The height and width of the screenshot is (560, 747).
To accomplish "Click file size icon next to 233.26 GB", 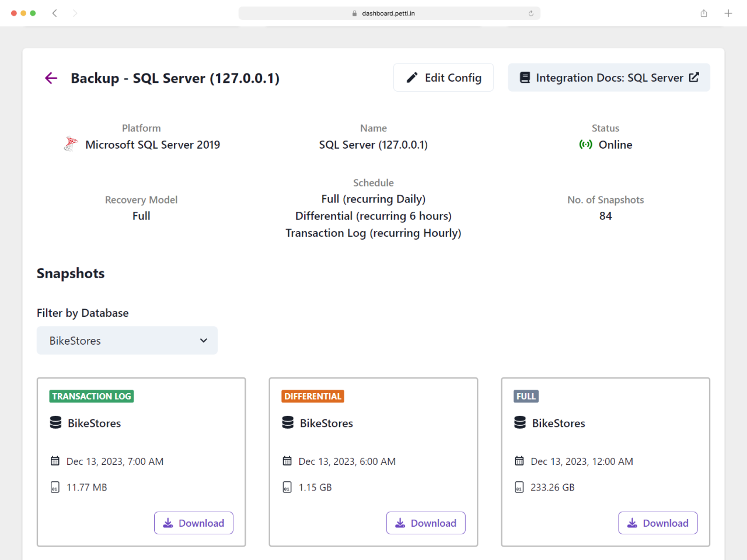I will (x=519, y=487).
